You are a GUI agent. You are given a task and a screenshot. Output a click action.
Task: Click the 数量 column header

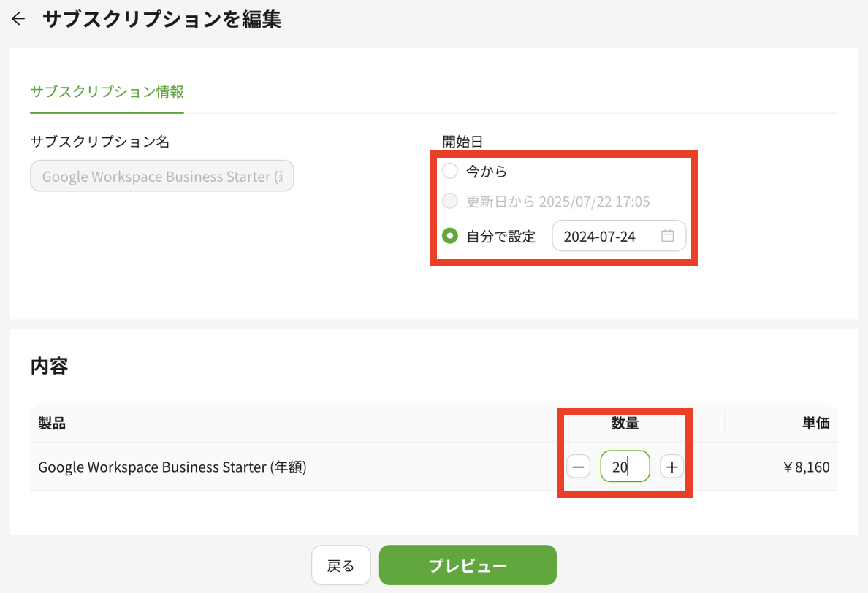625,424
